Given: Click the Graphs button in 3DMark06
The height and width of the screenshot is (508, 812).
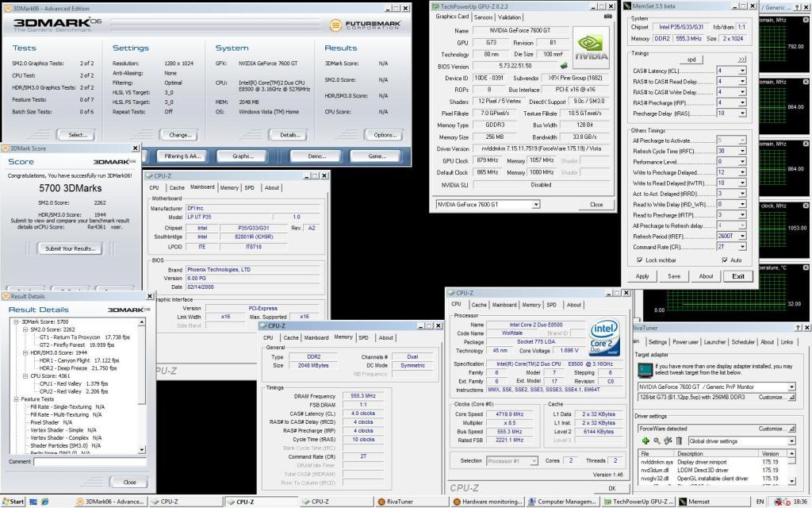Looking at the screenshot, I should pos(243,156).
